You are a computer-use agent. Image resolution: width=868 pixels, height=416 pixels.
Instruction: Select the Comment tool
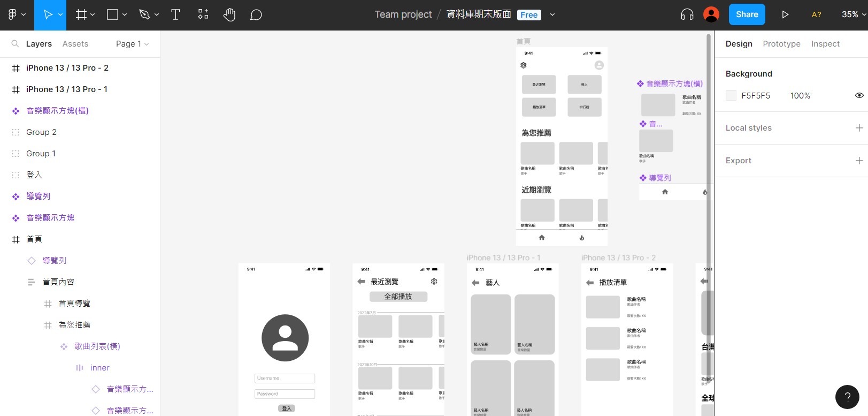pos(256,15)
